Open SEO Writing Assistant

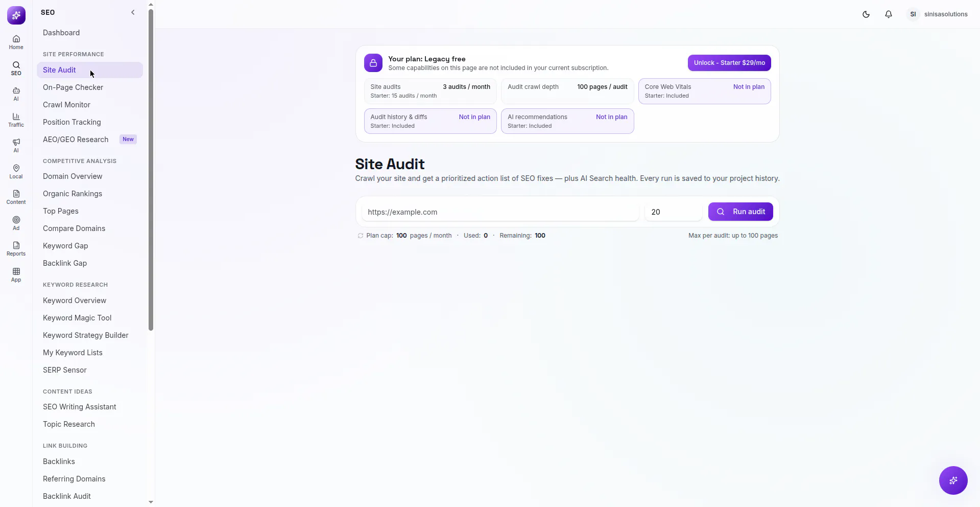(90, 407)
